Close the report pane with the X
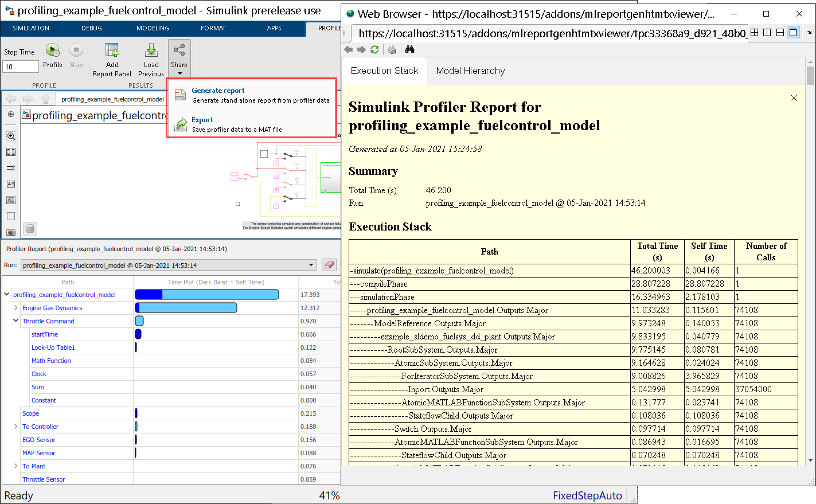The height and width of the screenshot is (504, 816). [794, 98]
